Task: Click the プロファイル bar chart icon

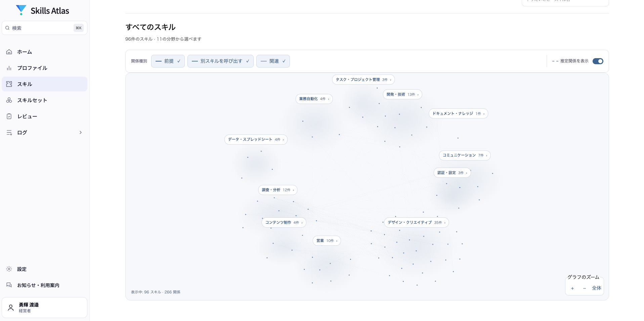Action: point(9,68)
